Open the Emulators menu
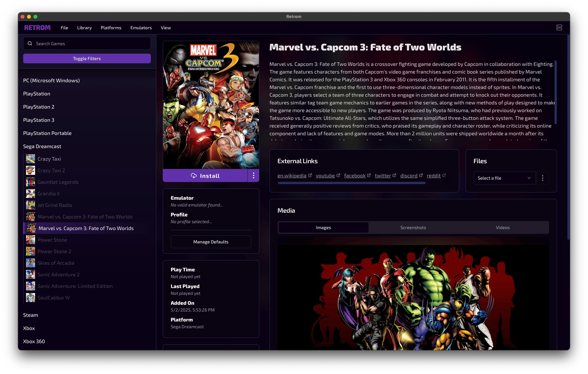The width and height of the screenshot is (588, 374). click(141, 28)
